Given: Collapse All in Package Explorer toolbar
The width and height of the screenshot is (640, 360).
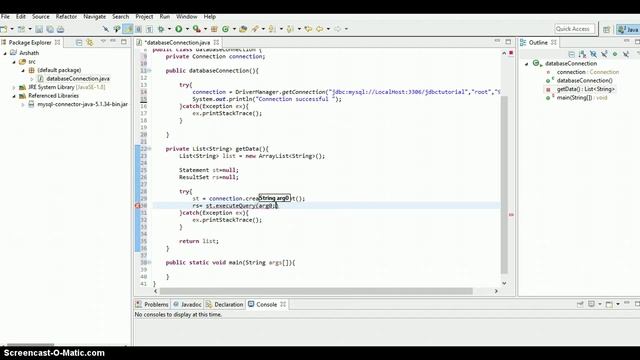Looking at the screenshot, I should pos(79,42).
